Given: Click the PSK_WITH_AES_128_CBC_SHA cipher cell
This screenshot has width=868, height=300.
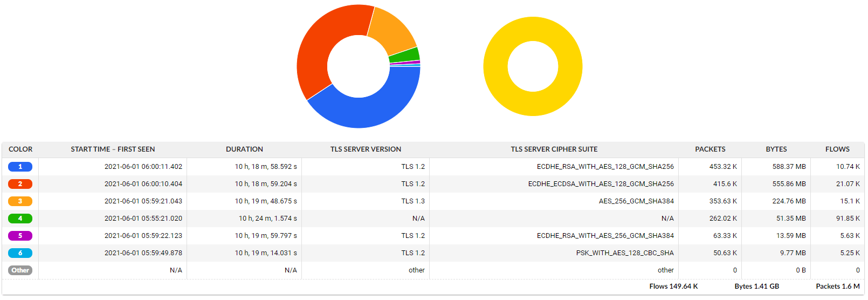Looking at the screenshot, I should pos(624,253).
